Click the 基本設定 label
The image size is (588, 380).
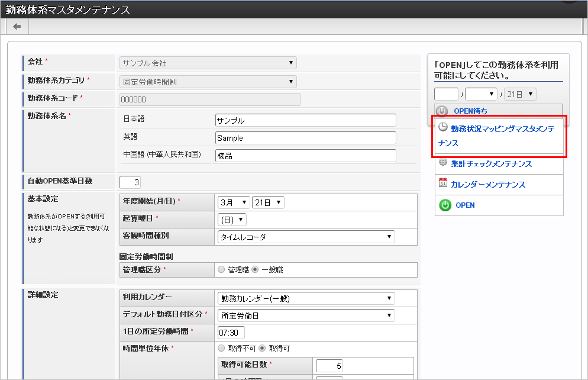(43, 199)
